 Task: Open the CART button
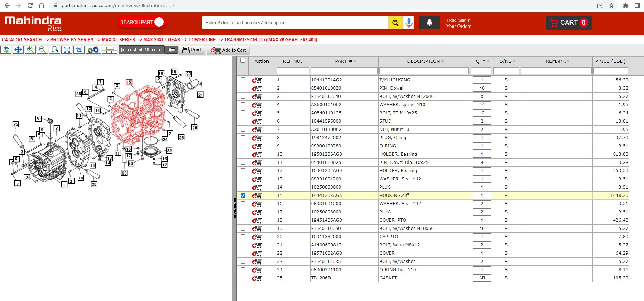(569, 23)
